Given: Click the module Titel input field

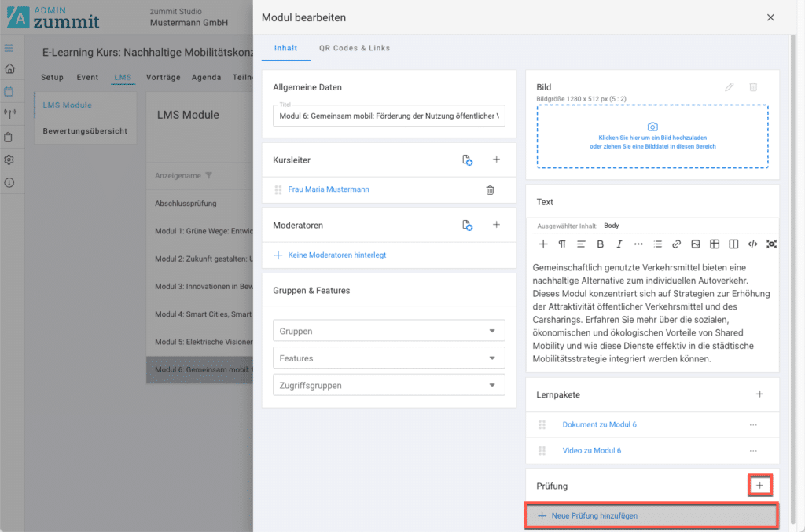Looking at the screenshot, I should coord(389,116).
